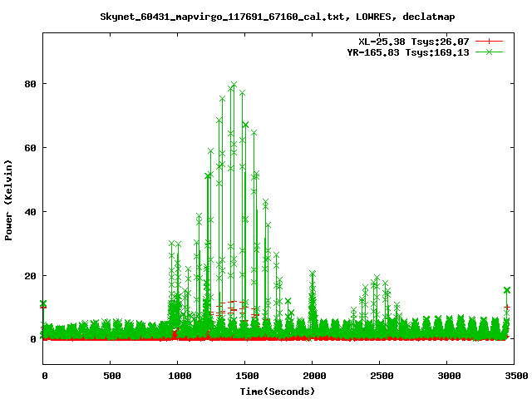Image resolution: width=532 pixels, height=399 pixels.
Task: Click the y-axis tick label 80
Action: (x=30, y=84)
